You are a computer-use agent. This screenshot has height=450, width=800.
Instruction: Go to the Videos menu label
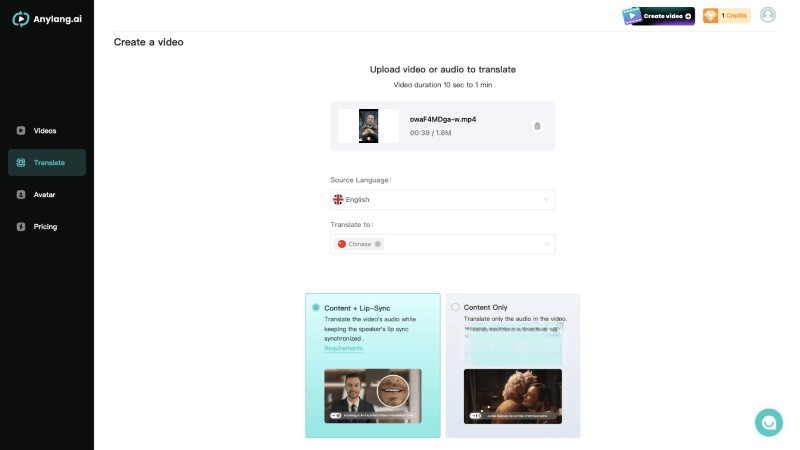pos(45,131)
